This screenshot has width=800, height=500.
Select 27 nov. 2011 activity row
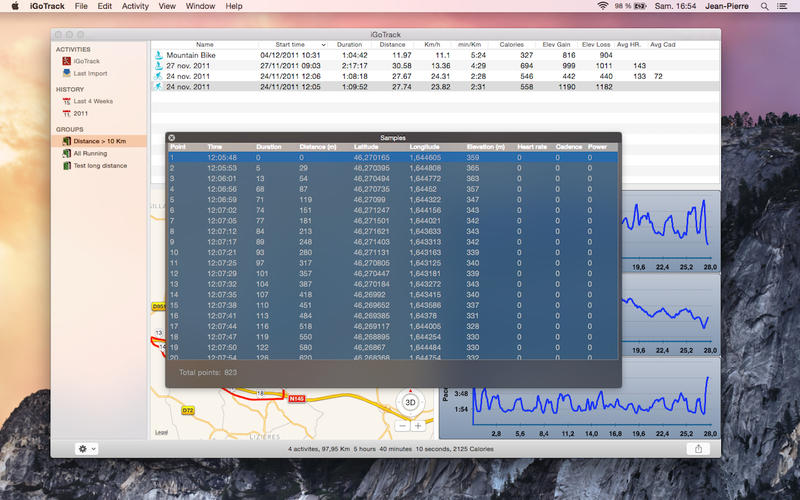tap(435, 66)
